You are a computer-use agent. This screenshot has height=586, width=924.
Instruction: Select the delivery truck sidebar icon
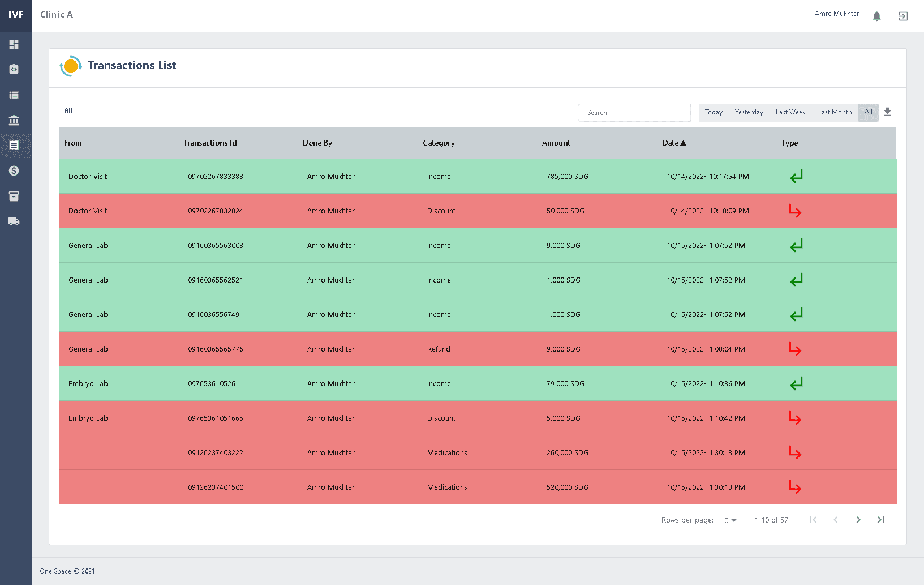click(x=15, y=221)
